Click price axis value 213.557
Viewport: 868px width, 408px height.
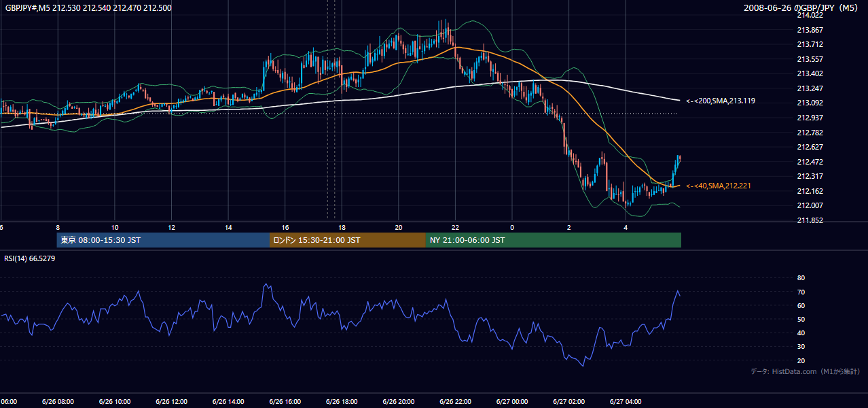(809, 59)
